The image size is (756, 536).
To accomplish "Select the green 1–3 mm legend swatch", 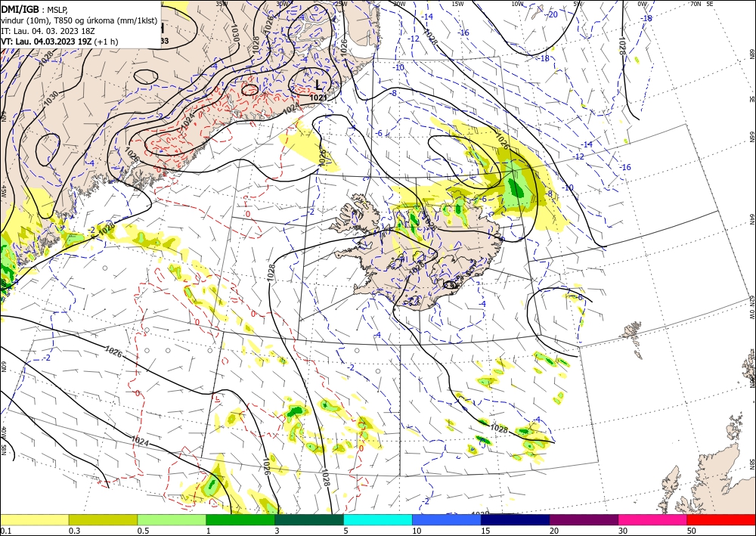I will coord(240,519).
